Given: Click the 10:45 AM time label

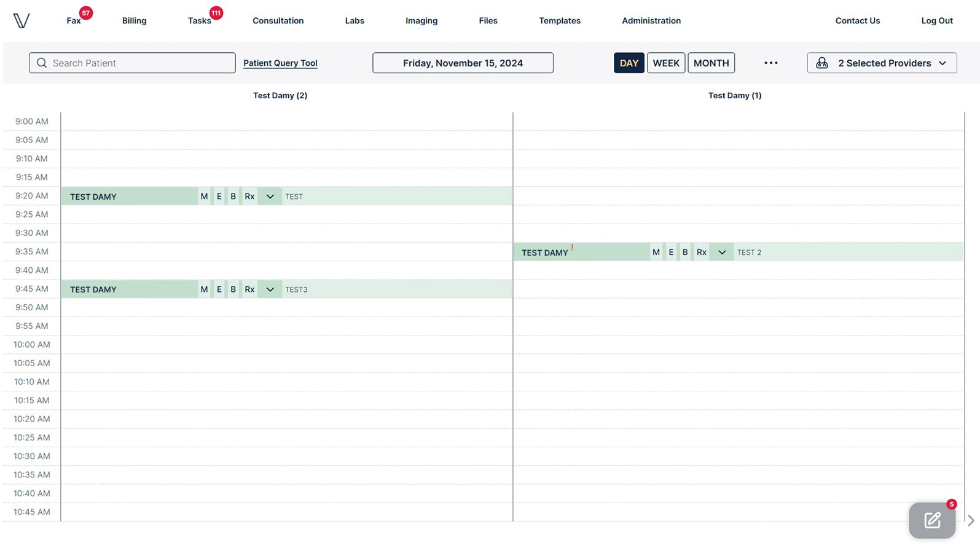Looking at the screenshot, I should click(x=32, y=512).
